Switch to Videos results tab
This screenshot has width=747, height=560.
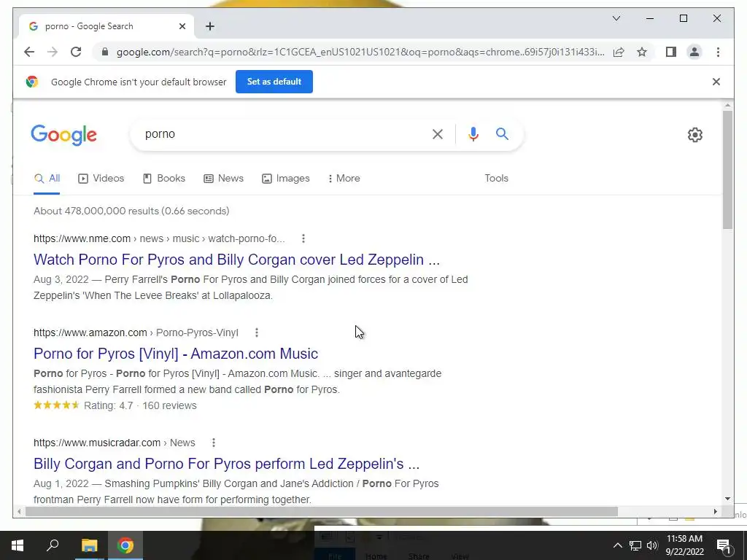[x=101, y=179]
